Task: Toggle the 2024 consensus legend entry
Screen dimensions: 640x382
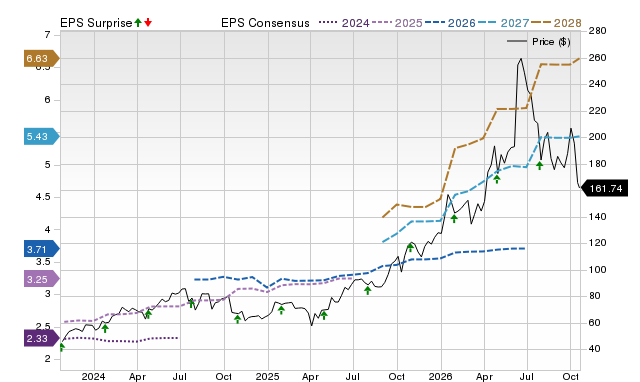Action: 344,23
